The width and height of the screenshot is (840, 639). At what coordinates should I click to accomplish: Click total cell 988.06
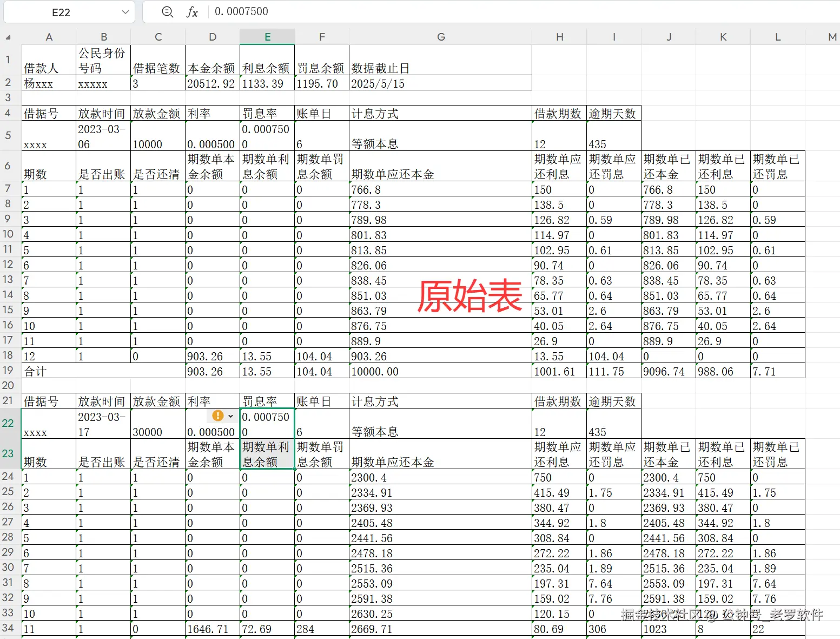click(723, 371)
